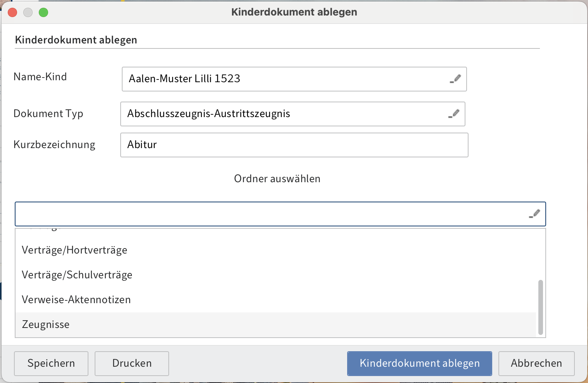The width and height of the screenshot is (588, 383).
Task: Click into the Kurzbezeichnung field containing Abitur
Action: [x=294, y=145]
